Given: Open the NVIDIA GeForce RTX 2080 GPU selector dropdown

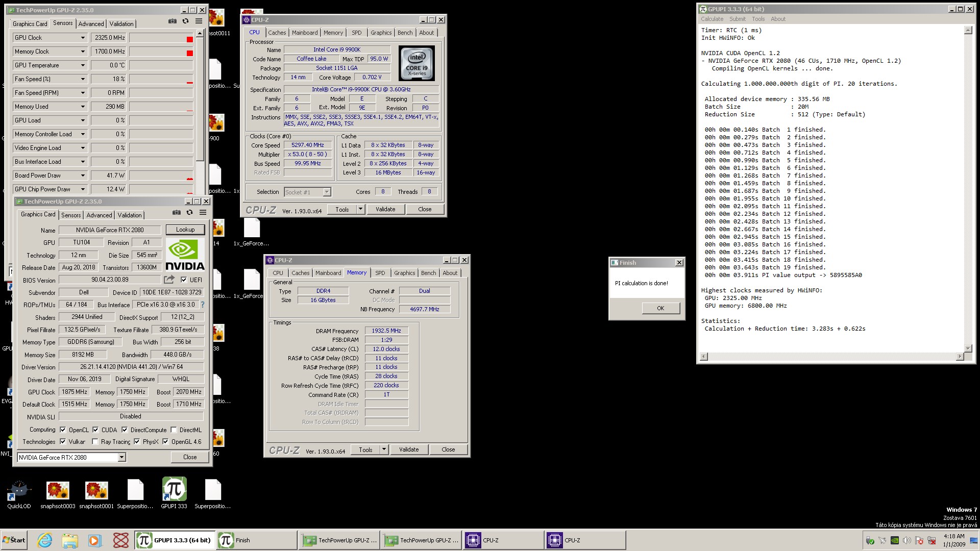Looking at the screenshot, I should pyautogui.click(x=121, y=457).
